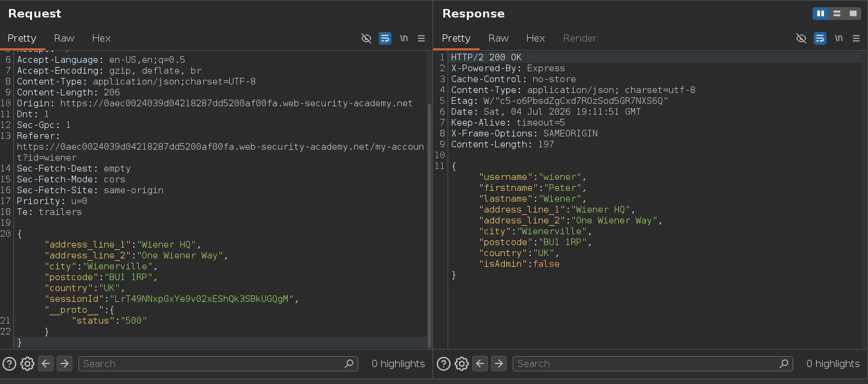Switch Response panel to Hex tab
The height and width of the screenshot is (384, 868).
536,38
